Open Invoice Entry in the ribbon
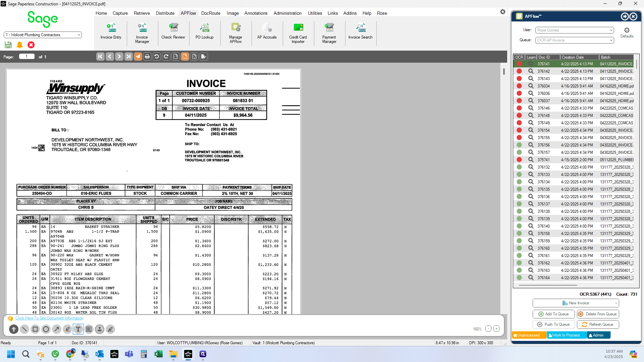Screen dimensions: 644x362 tap(111, 32)
